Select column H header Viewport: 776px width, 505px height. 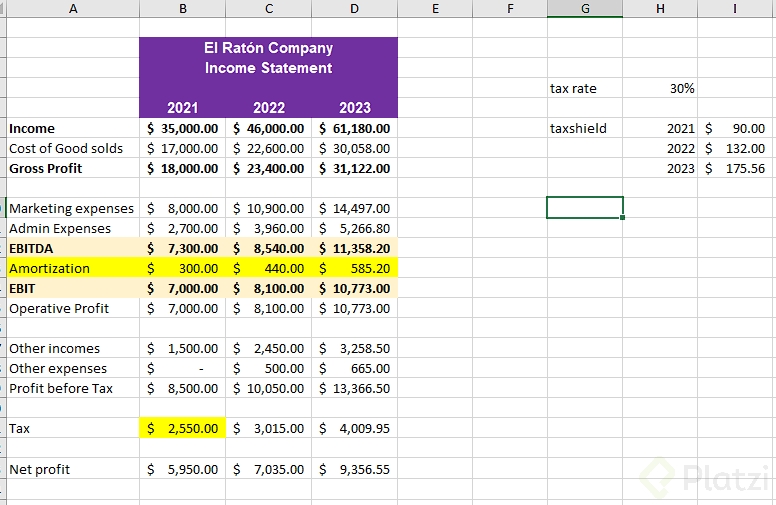(660, 8)
